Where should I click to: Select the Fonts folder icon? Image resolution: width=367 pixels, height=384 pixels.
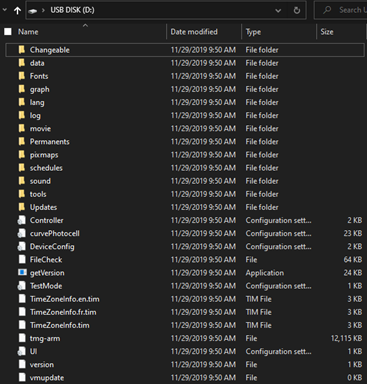tap(22, 76)
